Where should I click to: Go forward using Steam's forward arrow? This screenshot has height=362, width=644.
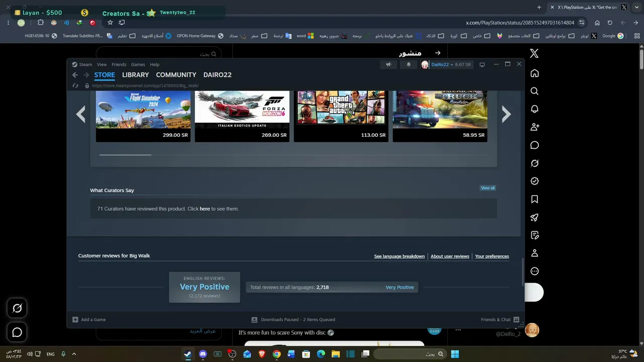point(86,75)
